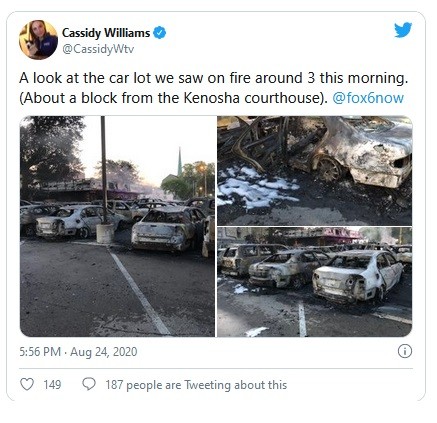Open the Cassidy Williams display name
This screenshot has height=423, width=437.
point(106,33)
